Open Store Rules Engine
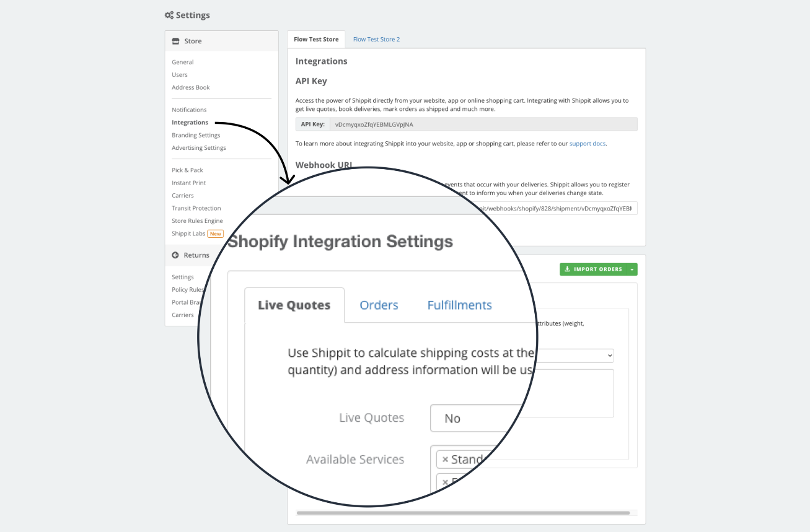The width and height of the screenshot is (810, 532). [197, 221]
